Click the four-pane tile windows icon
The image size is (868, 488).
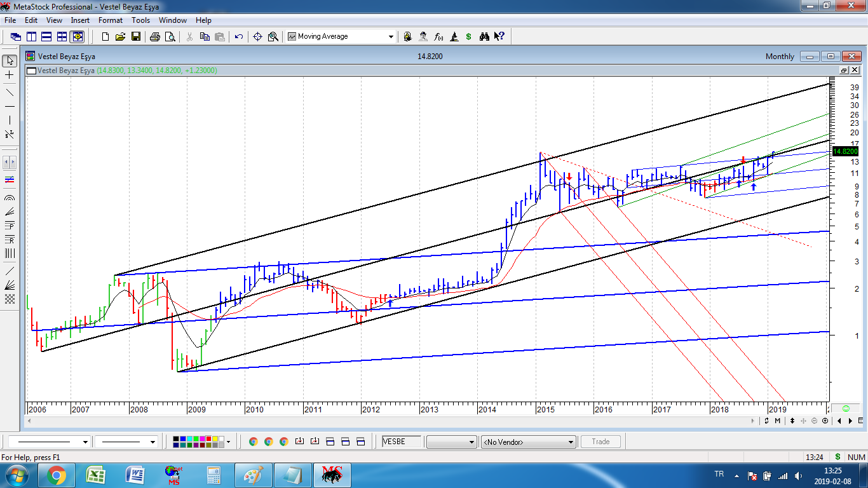(62, 37)
